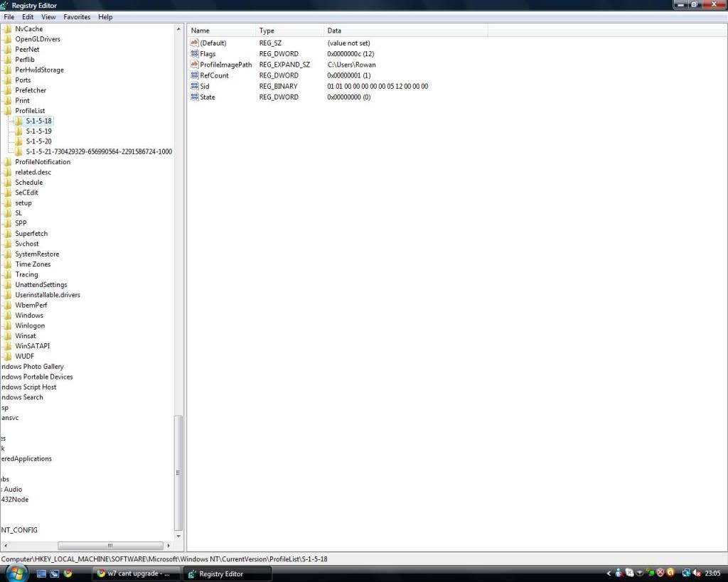Screen dimensions: 728x582
Task: Click the status bar registry path
Action: pyautogui.click(x=164, y=559)
